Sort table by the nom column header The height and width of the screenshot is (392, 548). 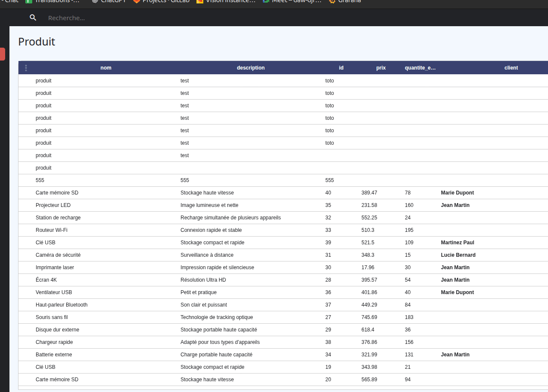click(106, 68)
